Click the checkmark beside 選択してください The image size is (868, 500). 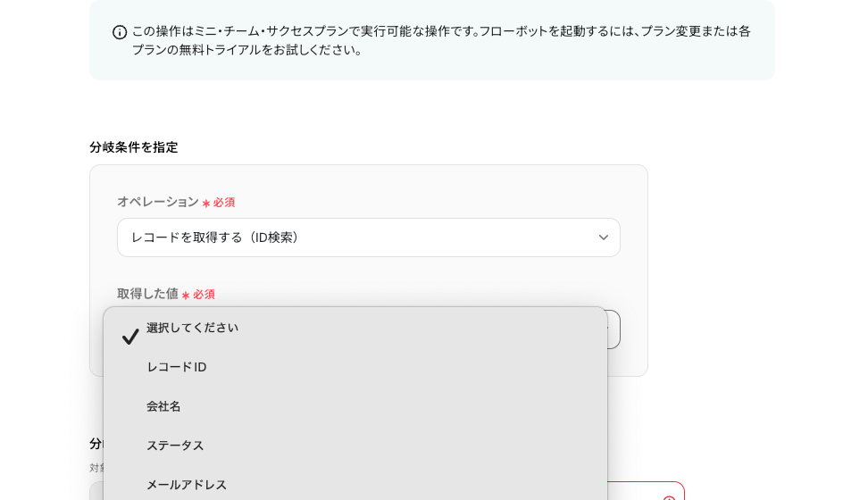click(130, 337)
